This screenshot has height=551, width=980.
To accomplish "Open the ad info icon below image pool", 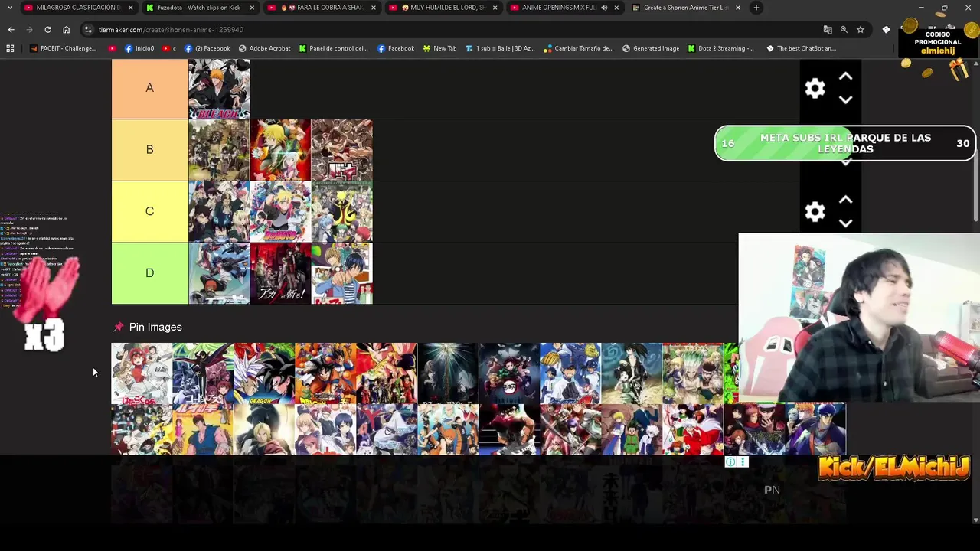I will [x=730, y=462].
